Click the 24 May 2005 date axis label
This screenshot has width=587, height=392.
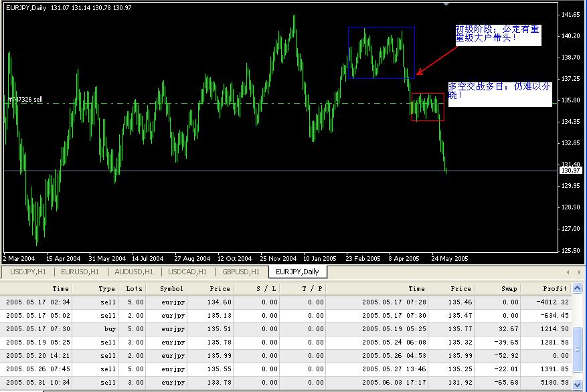coord(450,258)
